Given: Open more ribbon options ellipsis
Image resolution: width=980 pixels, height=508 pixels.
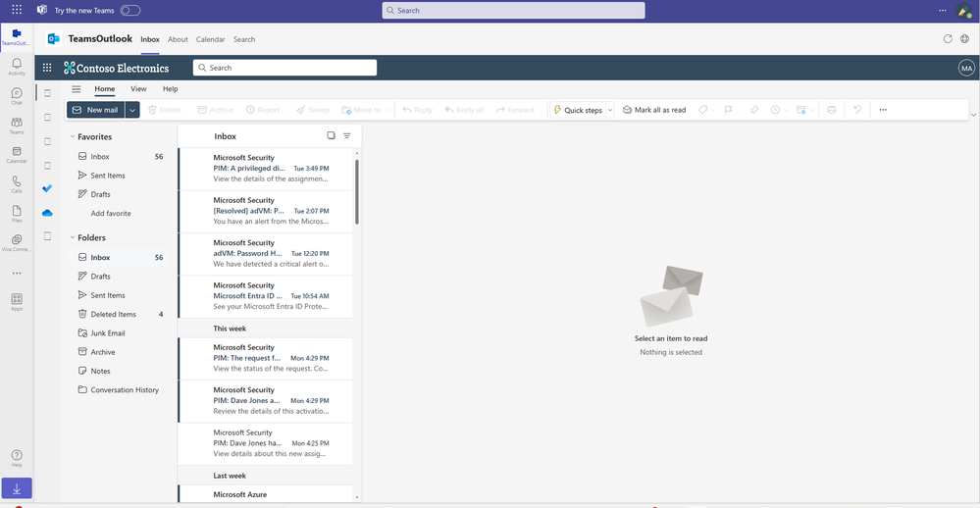Looking at the screenshot, I should point(883,110).
